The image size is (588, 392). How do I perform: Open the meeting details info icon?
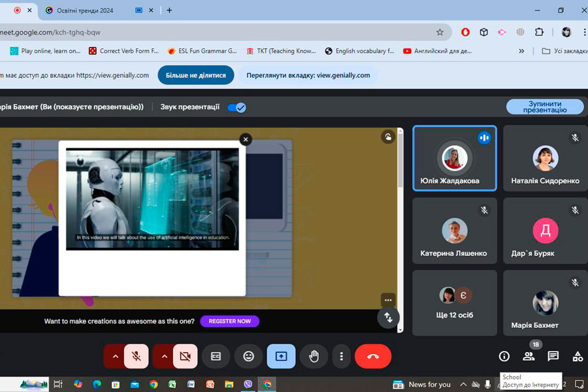504,356
